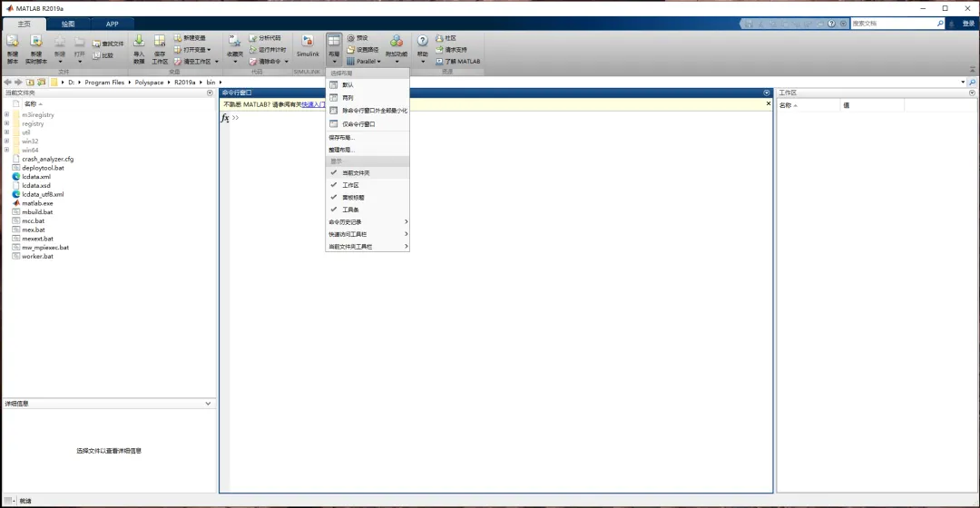
Task: Select matlab.exe in the file list
Action: pos(37,203)
